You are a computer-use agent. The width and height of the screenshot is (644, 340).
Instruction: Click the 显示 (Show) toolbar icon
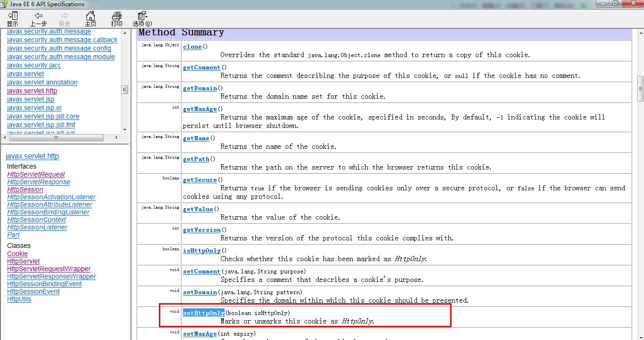point(13,19)
